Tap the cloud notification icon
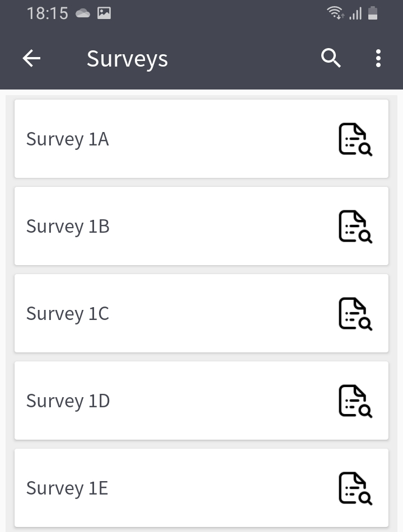This screenshot has height=532, width=403. point(83,13)
